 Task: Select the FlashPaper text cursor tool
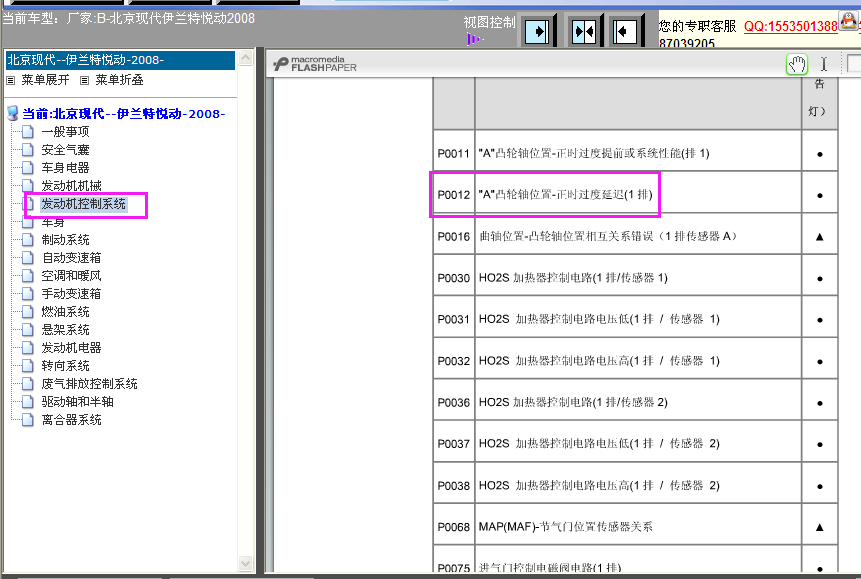tap(824, 64)
